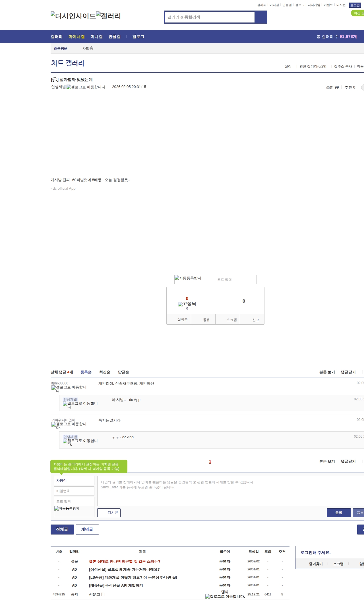Image resolution: width=364 pixels, height=600 pixels.
Task: Open 갤로그 in the blue navigation bar
Action: (138, 36)
